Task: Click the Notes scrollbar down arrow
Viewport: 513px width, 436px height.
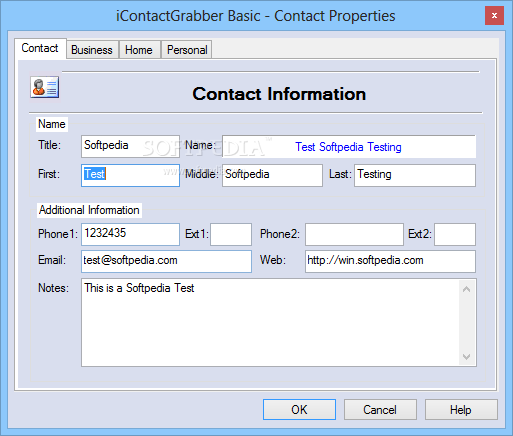Action: (x=467, y=357)
